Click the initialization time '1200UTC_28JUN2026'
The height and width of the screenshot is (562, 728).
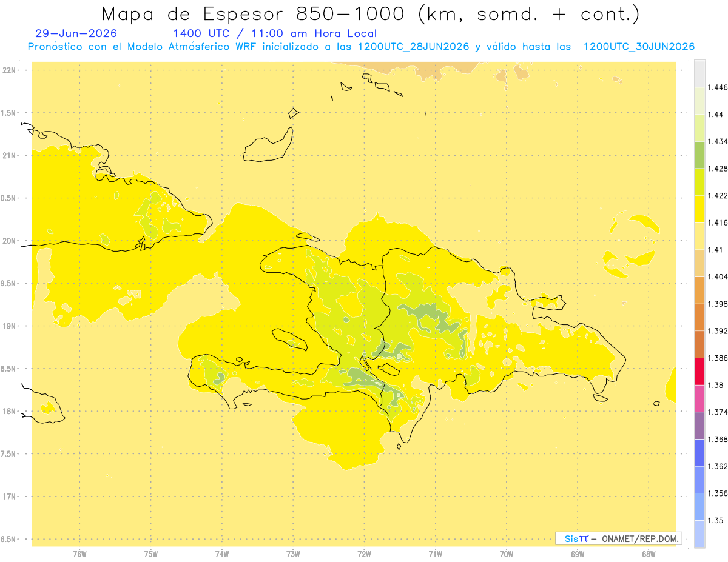(414, 47)
